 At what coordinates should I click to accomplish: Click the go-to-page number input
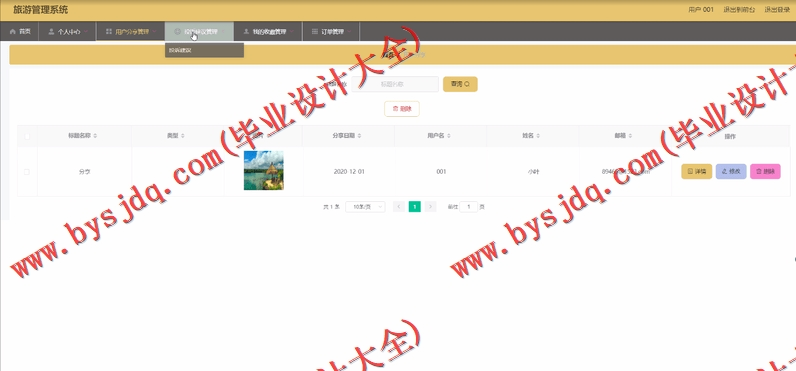pos(469,207)
